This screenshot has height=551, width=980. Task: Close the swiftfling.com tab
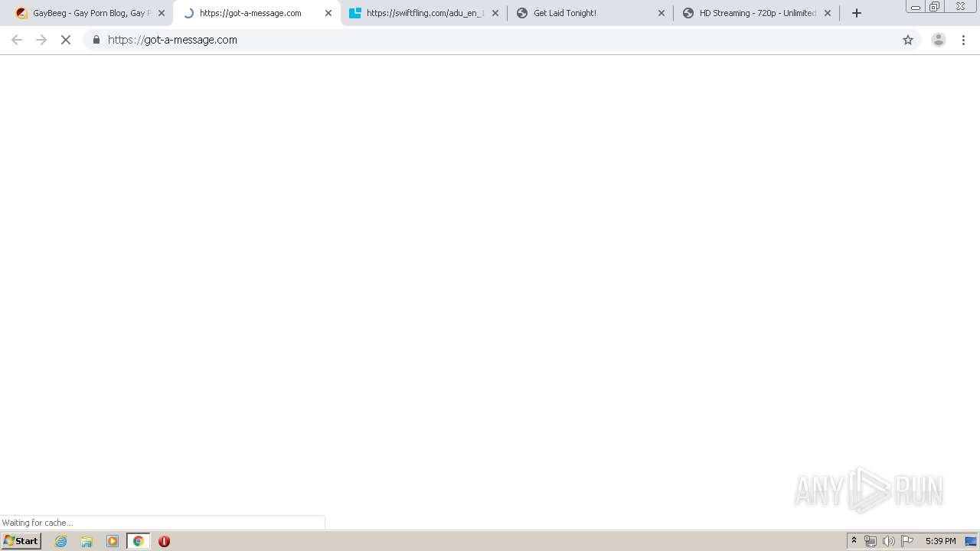(x=495, y=13)
